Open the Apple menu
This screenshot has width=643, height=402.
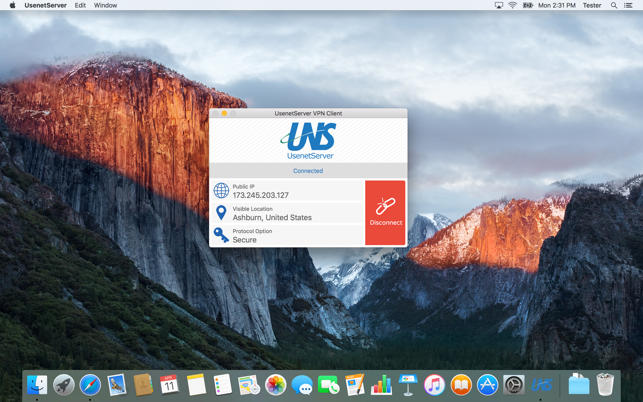click(12, 6)
